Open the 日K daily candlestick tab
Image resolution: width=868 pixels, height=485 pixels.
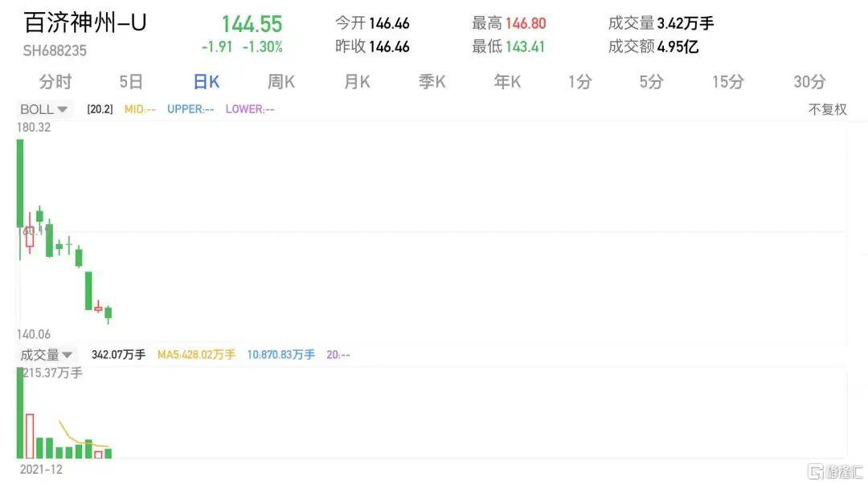[207, 82]
